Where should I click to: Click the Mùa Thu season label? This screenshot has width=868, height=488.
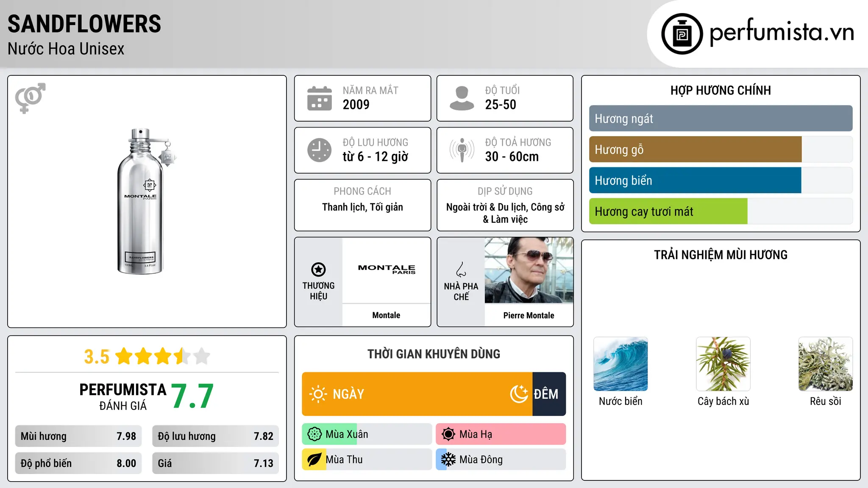point(344,460)
